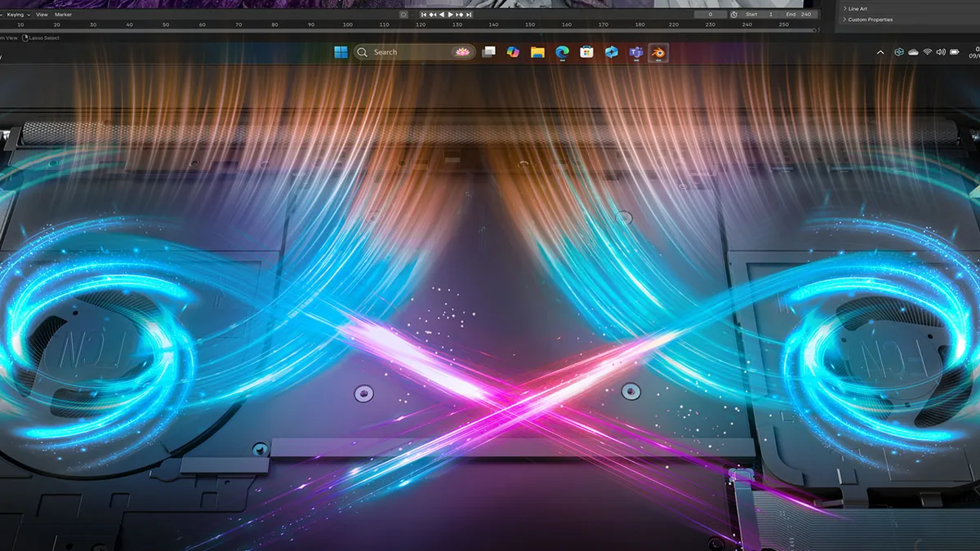Open Microsoft Edge browser icon
The image size is (980, 551).
click(562, 52)
